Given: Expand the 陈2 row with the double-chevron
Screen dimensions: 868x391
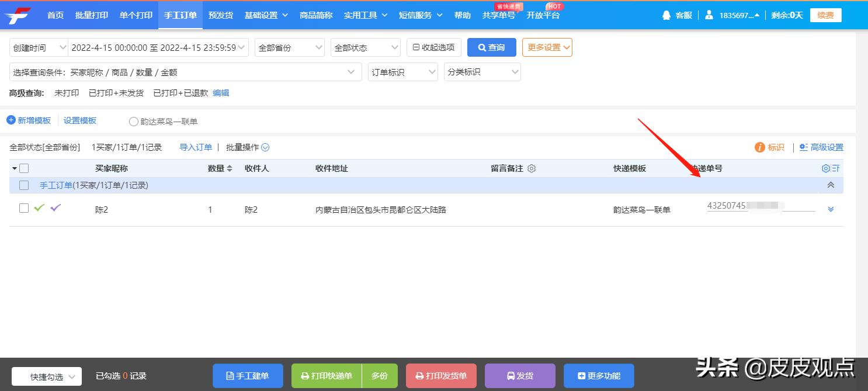Looking at the screenshot, I should pyautogui.click(x=830, y=209).
